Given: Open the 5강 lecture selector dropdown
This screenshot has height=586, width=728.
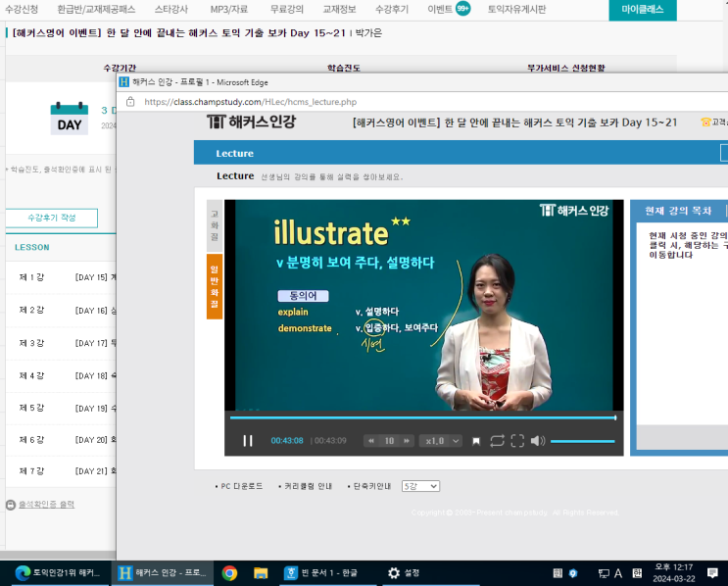Looking at the screenshot, I should pyautogui.click(x=420, y=486).
